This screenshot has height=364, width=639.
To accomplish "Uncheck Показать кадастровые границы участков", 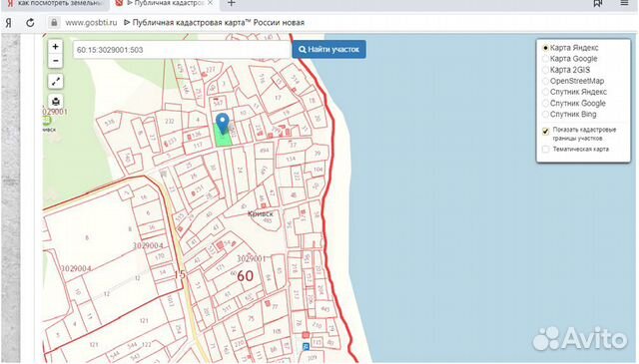I will (x=545, y=131).
